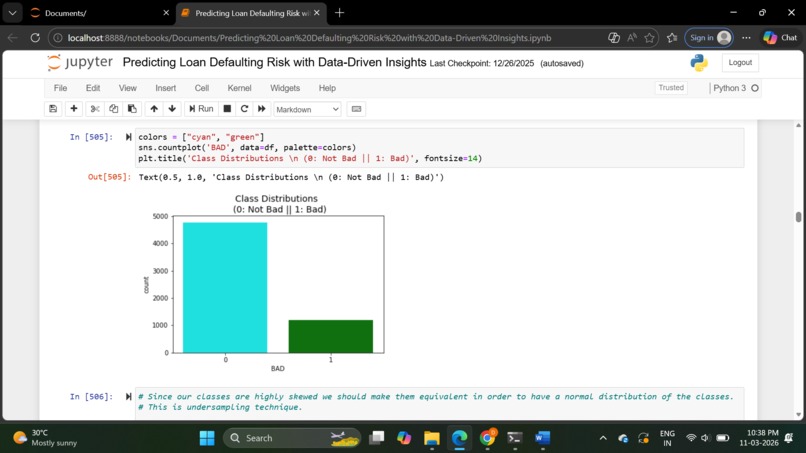
Task: Close the Documents/ browser tab
Action: pos(166,13)
